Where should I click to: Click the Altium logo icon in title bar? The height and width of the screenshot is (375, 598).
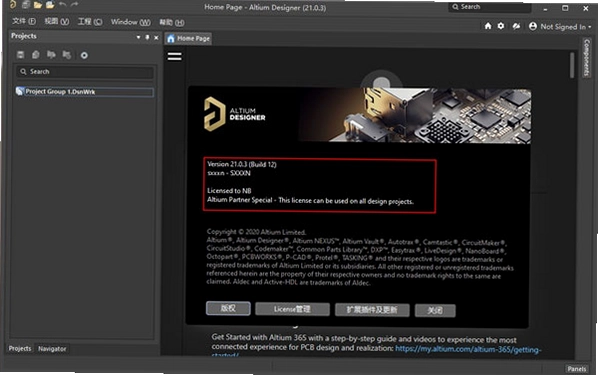[13, 5]
